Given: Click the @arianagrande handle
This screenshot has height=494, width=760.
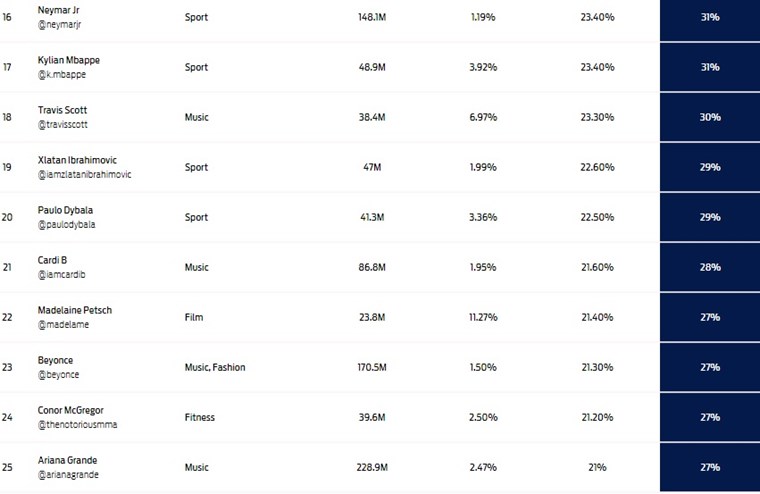Looking at the screenshot, I should [68, 475].
